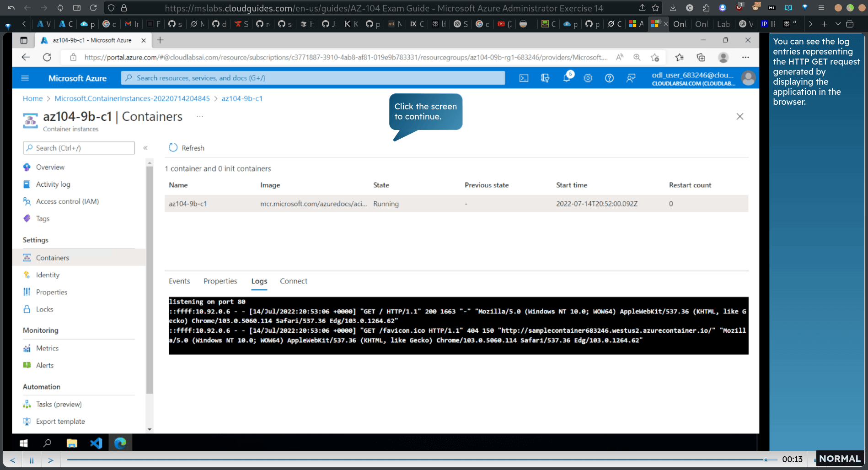The width and height of the screenshot is (868, 470).
Task: Open Overview in the resource menu
Action: click(50, 167)
